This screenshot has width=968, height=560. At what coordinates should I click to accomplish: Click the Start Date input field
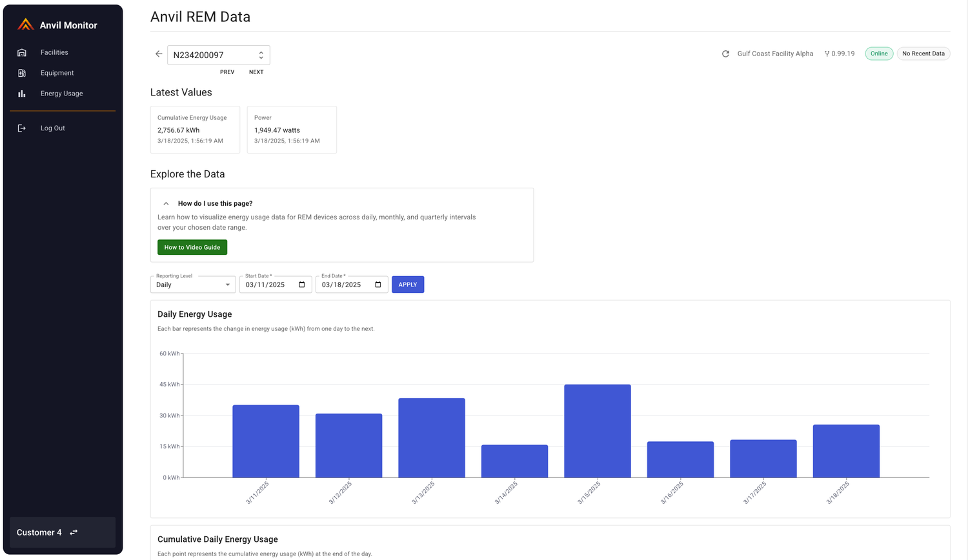point(276,285)
